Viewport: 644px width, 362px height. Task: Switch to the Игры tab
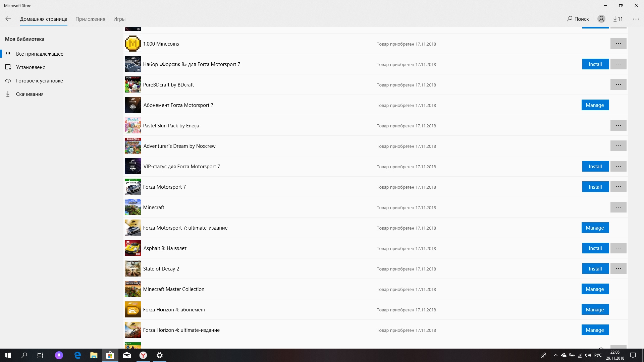pyautogui.click(x=119, y=19)
